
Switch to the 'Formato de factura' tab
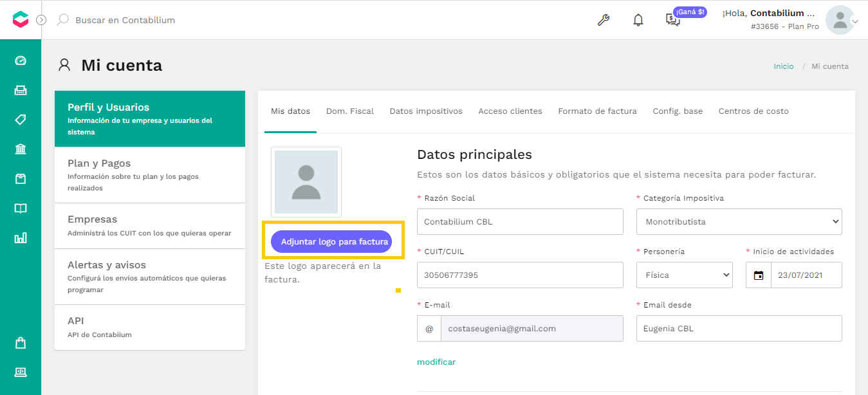(597, 111)
